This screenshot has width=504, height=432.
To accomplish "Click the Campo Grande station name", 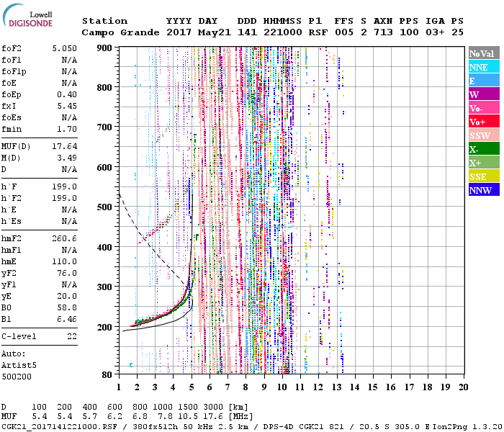I will click(x=115, y=32).
